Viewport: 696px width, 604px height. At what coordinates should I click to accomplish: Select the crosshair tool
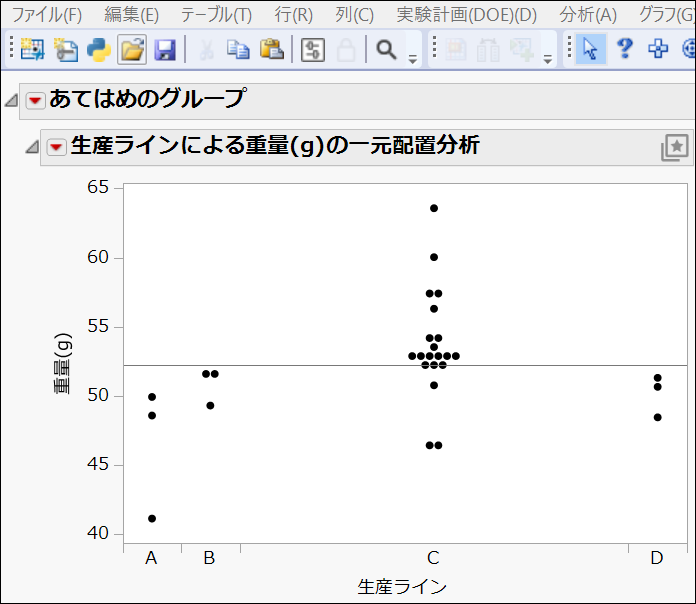[658, 49]
